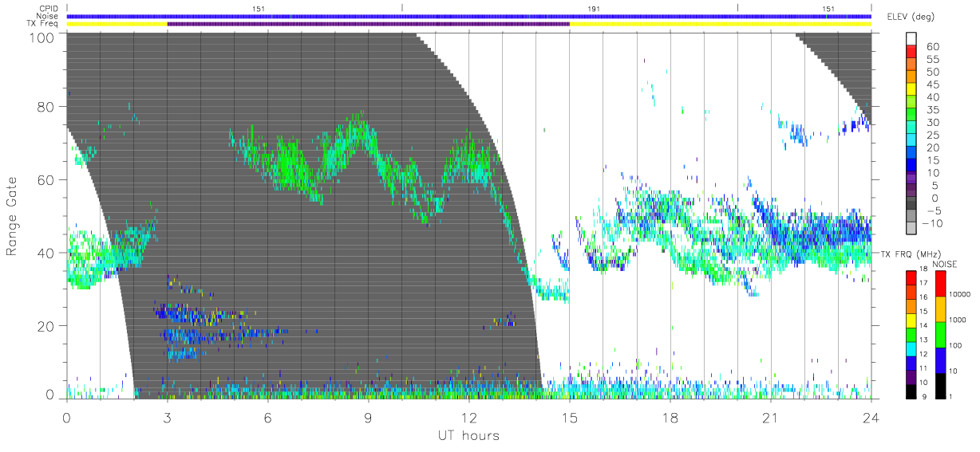Image resolution: width=980 pixels, height=452 pixels.
Task: Click the '35' value on ELEV scale
Action: (933, 110)
